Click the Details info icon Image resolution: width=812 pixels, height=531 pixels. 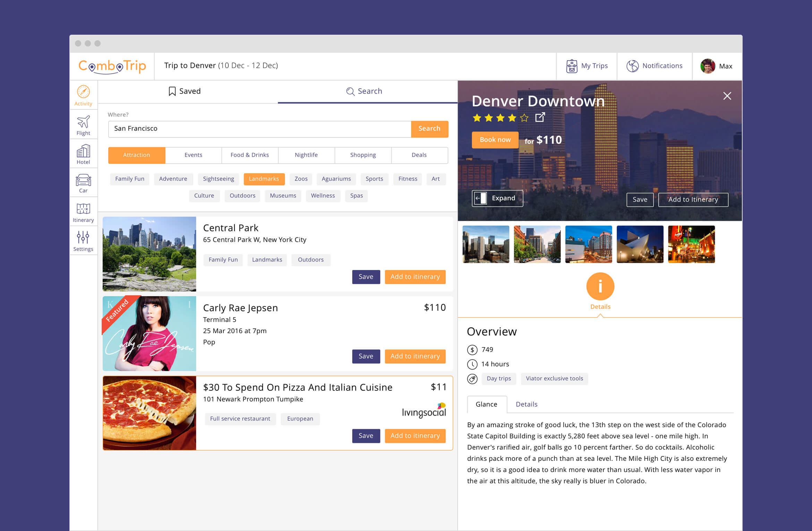tap(600, 286)
